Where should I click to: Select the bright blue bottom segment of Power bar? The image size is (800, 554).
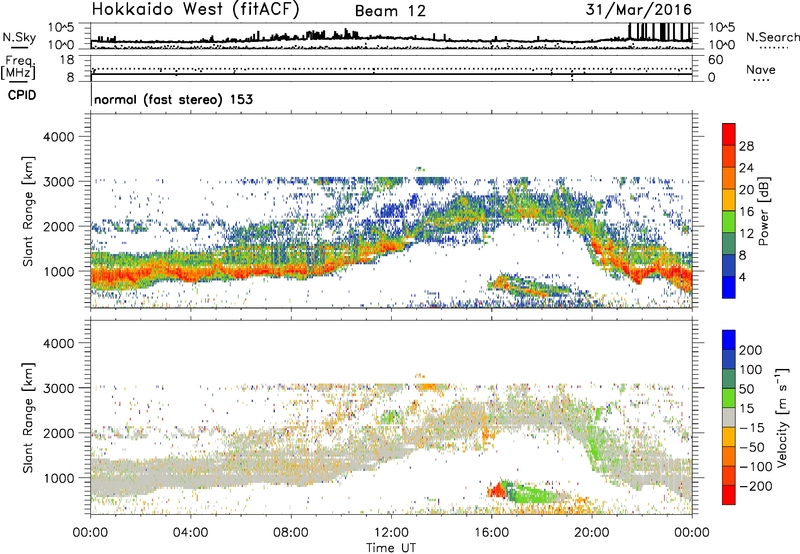pos(729,287)
